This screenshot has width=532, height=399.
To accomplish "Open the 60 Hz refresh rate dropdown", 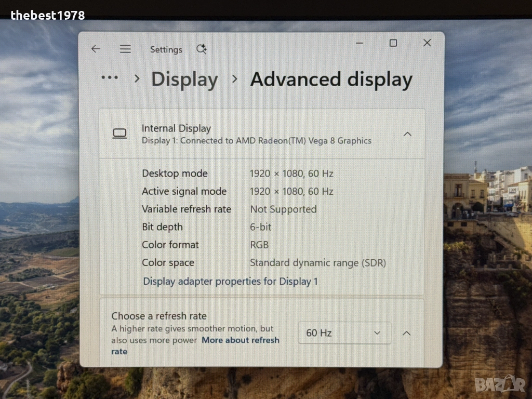I will [x=344, y=333].
